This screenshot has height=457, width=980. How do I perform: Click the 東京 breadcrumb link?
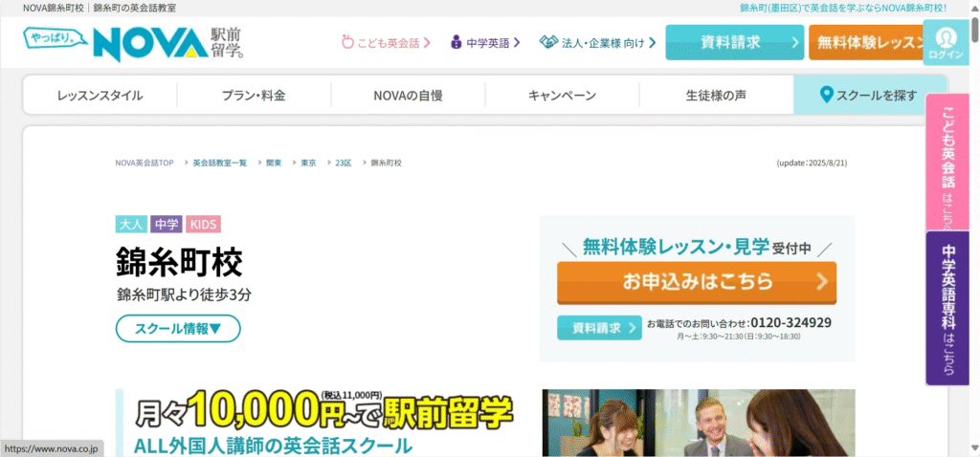308,163
